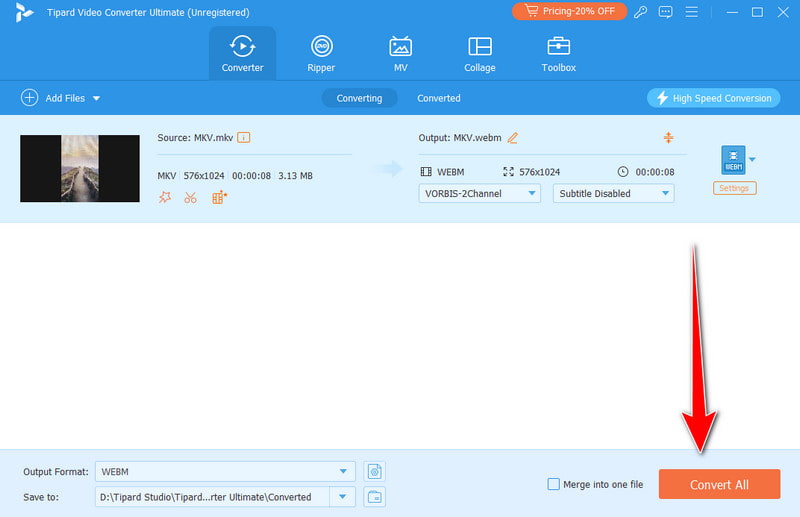Click the enhance video icon
Viewport: 800px width, 517px height.
[x=219, y=197]
